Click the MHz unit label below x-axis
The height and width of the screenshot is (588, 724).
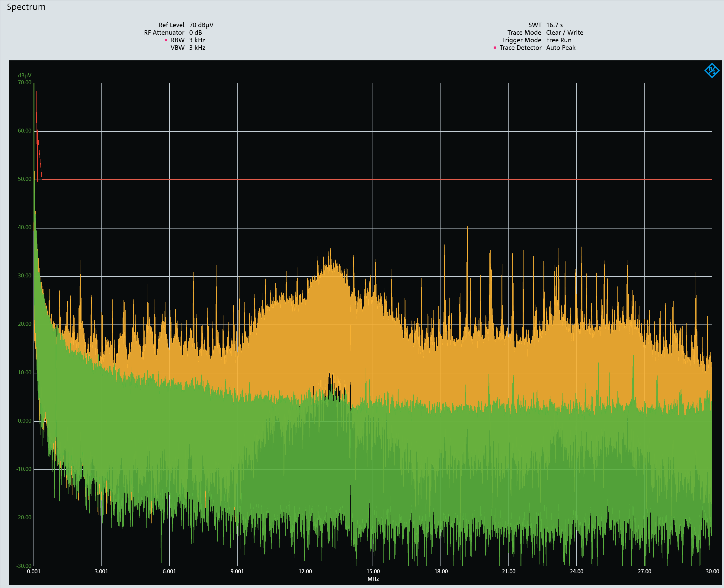[373, 579]
